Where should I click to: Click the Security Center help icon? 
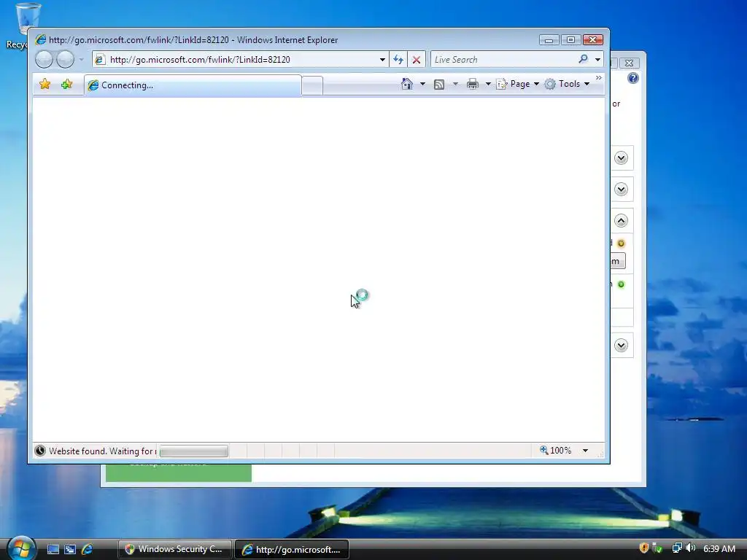[x=632, y=78]
